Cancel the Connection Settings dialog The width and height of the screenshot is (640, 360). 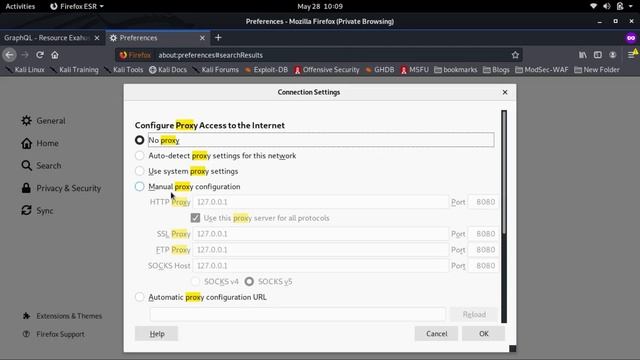coord(436,333)
